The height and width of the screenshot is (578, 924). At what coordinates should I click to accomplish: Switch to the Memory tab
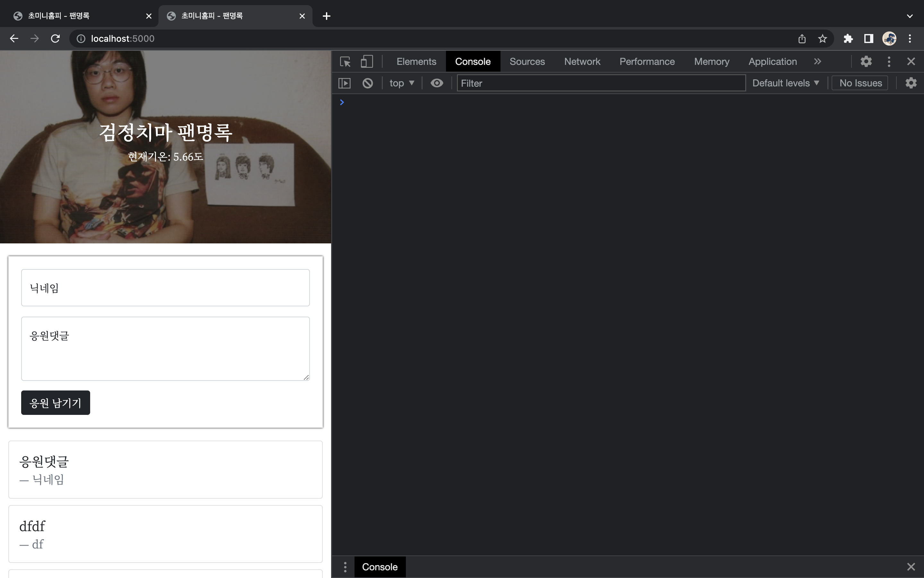pyautogui.click(x=711, y=62)
